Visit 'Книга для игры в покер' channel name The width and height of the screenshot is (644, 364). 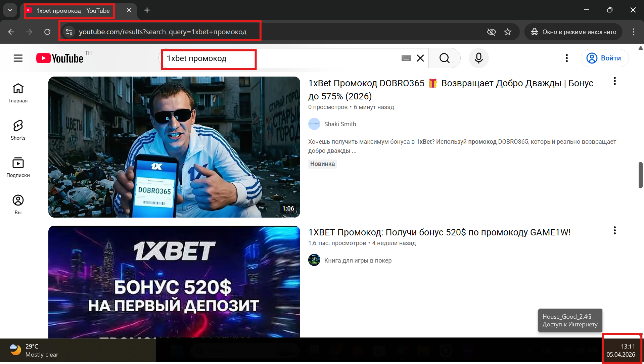(358, 260)
